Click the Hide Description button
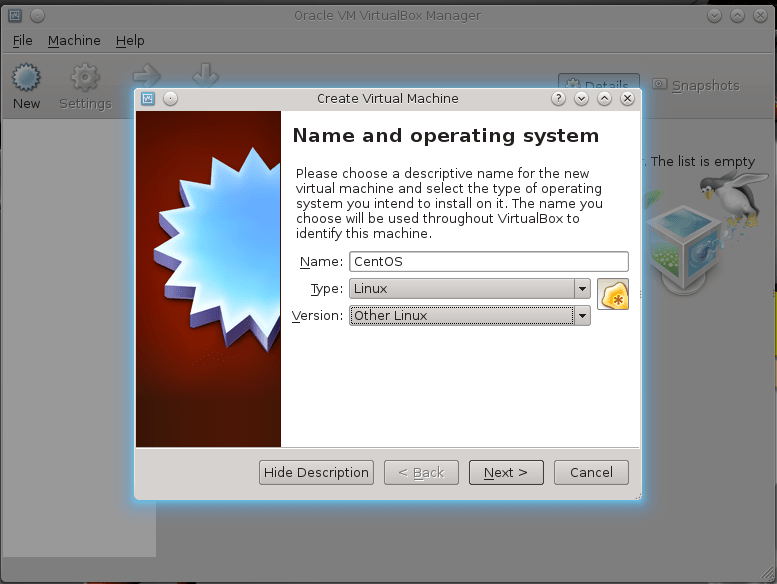 click(x=316, y=473)
